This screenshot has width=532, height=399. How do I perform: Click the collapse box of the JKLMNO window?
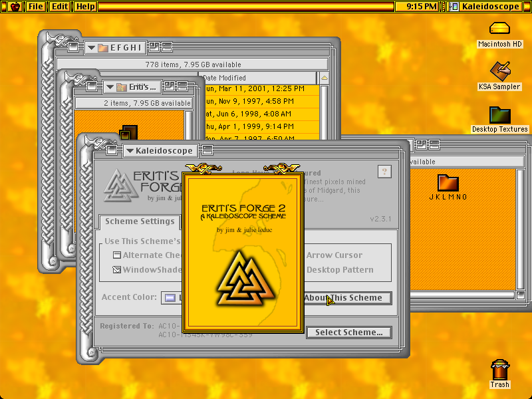(x=434, y=145)
